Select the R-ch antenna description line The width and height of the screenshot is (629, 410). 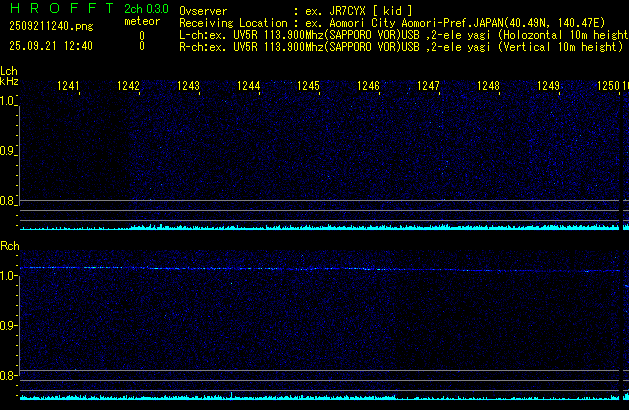tap(400, 46)
